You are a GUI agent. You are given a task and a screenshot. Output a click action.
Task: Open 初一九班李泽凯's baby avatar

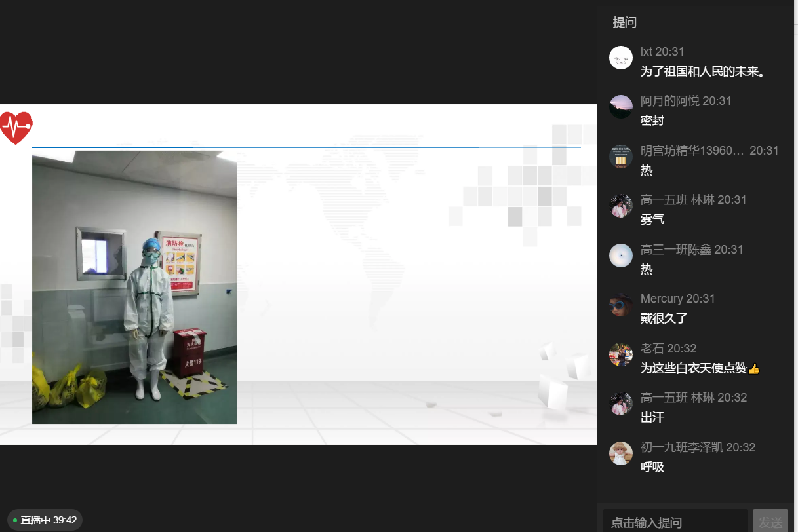click(x=620, y=453)
